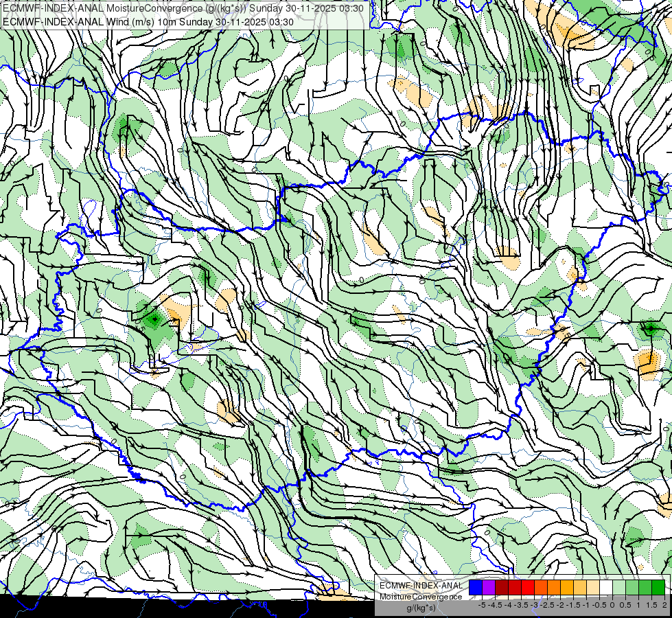This screenshot has width=672, height=618.
Task: Pick the darkest green swatch left of 2
Action: (x=658, y=588)
